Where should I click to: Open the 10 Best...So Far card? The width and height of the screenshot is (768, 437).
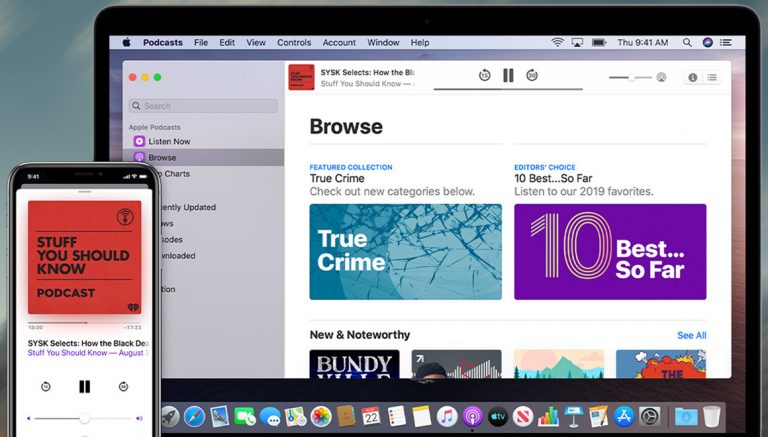click(x=610, y=252)
